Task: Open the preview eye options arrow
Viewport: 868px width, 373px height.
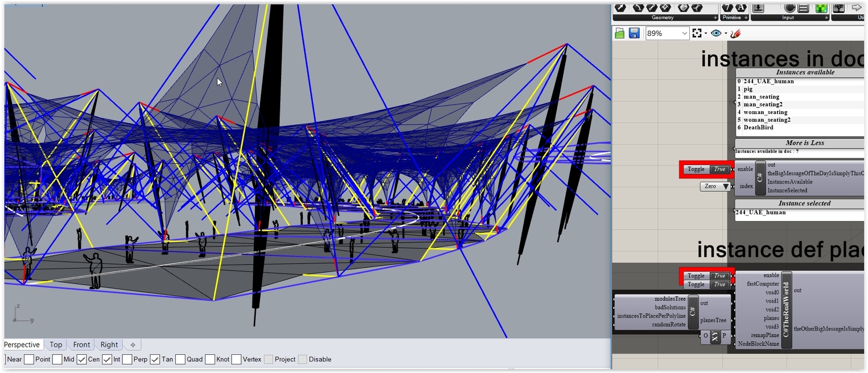Action: (x=726, y=33)
